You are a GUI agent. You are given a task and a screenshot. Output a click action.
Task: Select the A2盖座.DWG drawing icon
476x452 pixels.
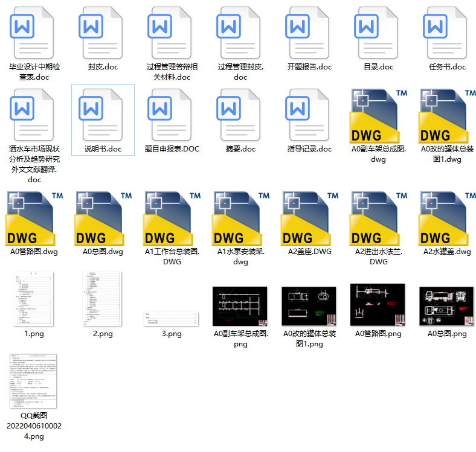pos(309,218)
